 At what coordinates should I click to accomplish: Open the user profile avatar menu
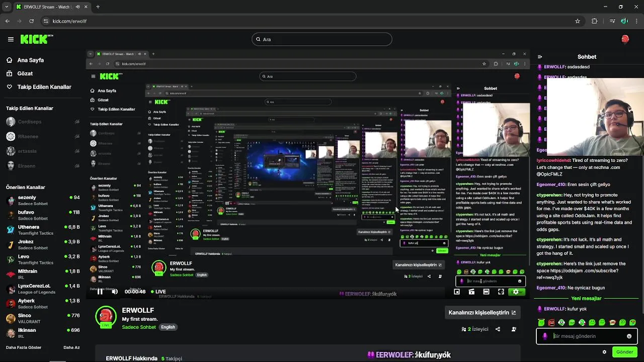pyautogui.click(x=625, y=39)
